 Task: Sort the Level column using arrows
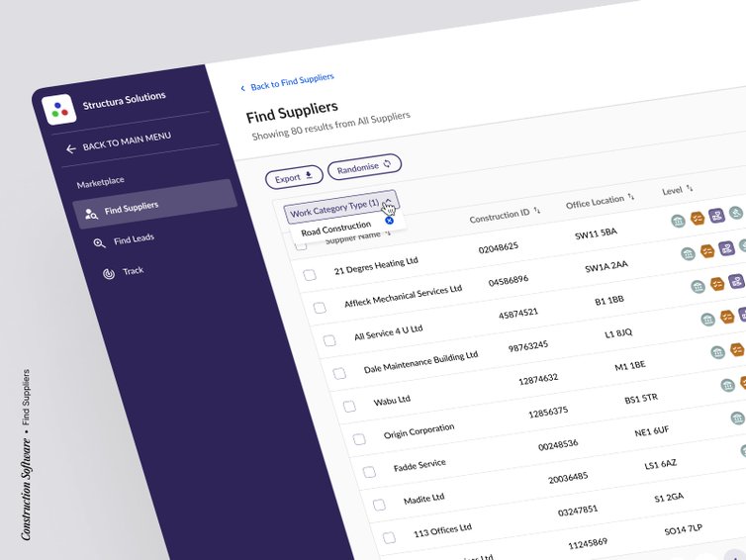pos(690,187)
